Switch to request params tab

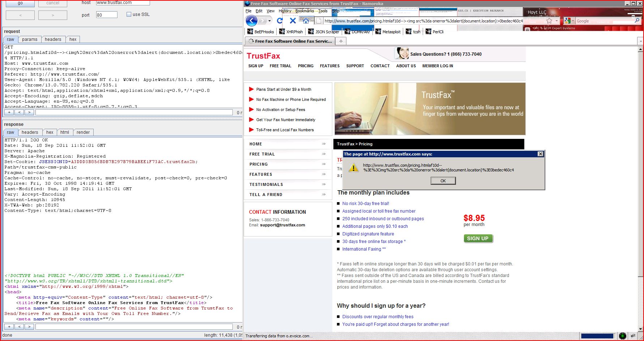(x=30, y=39)
